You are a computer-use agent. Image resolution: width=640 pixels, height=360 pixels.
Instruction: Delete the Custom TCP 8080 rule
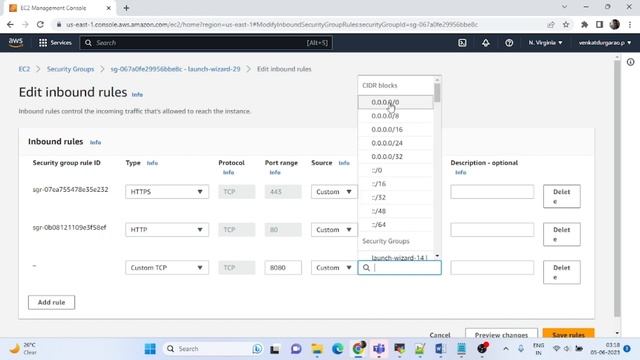(562, 272)
